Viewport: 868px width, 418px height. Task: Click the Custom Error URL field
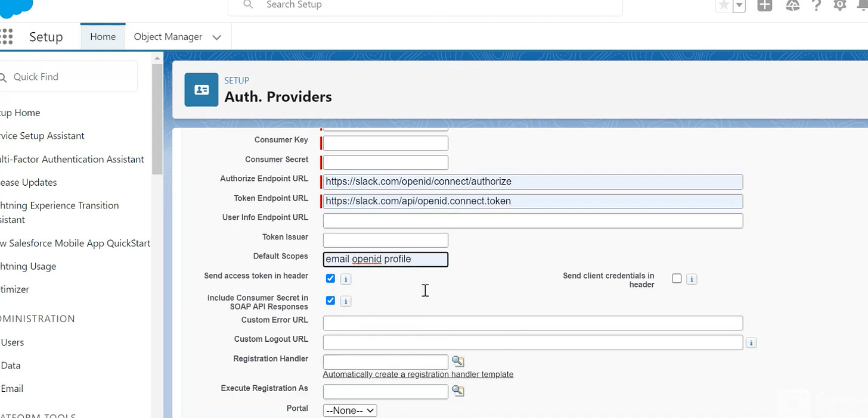pos(533,323)
